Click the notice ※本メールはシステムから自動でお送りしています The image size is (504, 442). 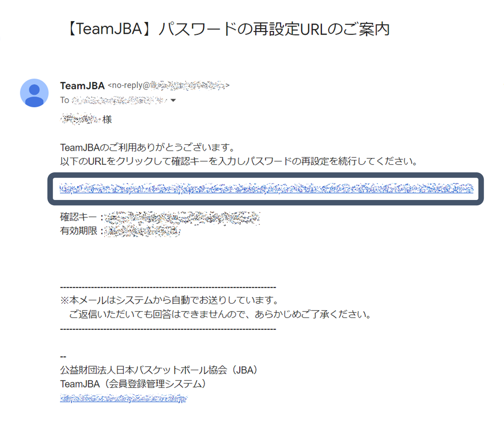pyautogui.click(x=170, y=300)
